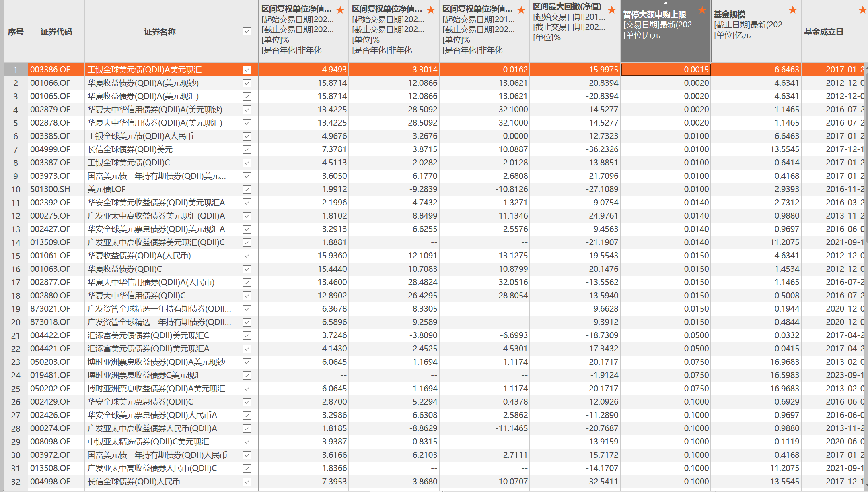Toggle the select-all checkbox in the header row

(x=246, y=31)
